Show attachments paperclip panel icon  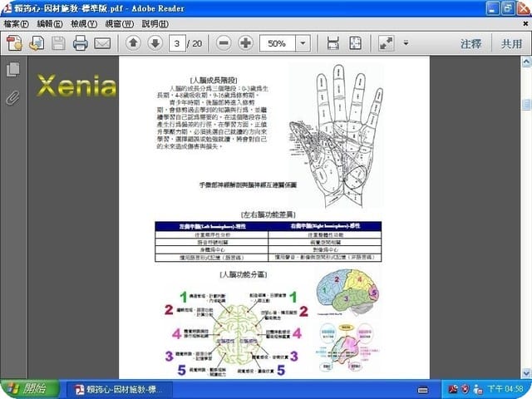click(13, 98)
